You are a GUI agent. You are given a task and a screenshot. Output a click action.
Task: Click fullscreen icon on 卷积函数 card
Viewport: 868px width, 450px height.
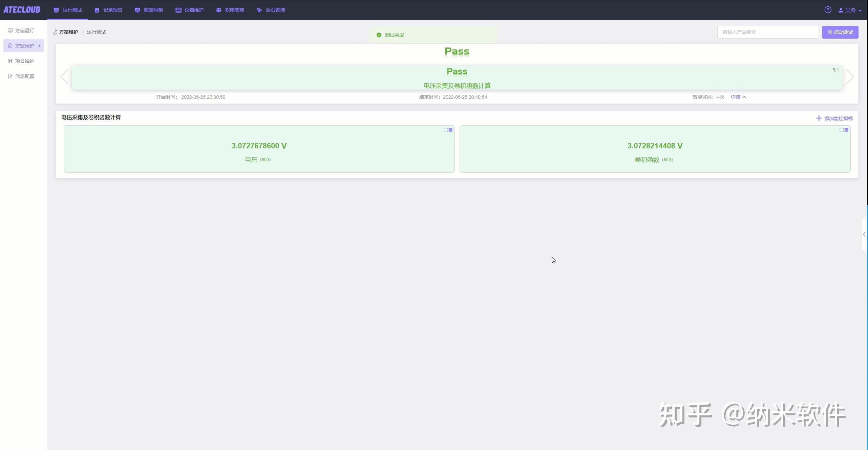841,130
